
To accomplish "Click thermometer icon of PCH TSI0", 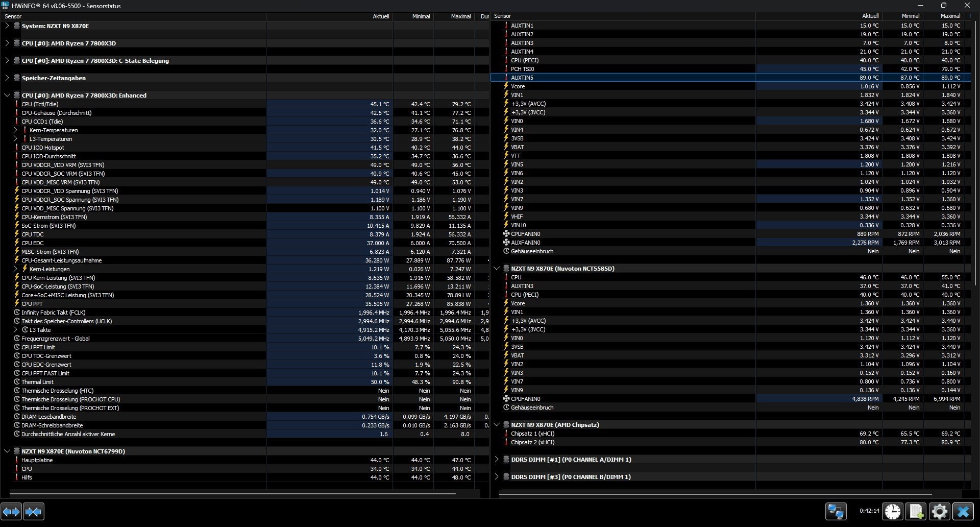I will coord(506,69).
